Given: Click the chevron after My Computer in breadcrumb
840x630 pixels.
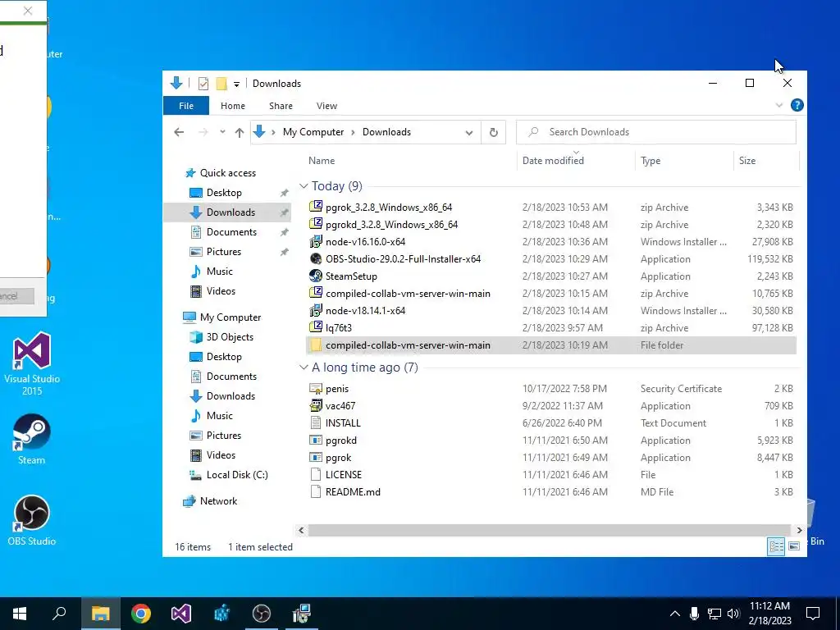Looking at the screenshot, I should coord(353,132).
